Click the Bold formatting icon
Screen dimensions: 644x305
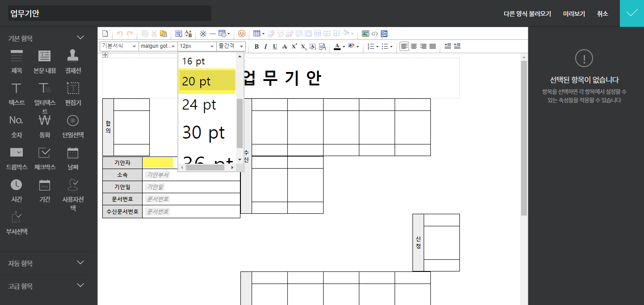(257, 47)
